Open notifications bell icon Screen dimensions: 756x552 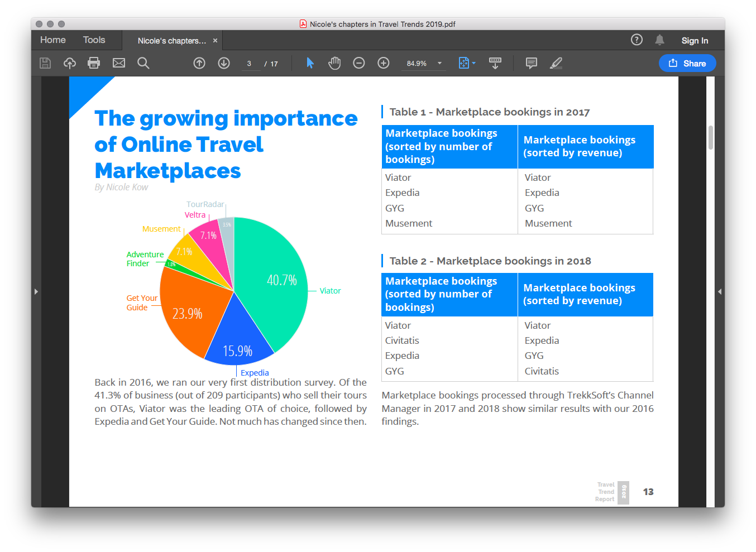pyautogui.click(x=659, y=40)
